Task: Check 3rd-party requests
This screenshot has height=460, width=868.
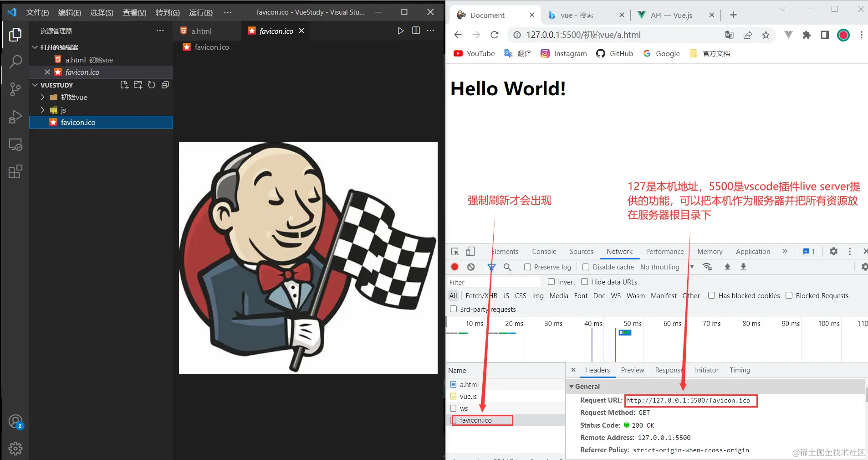Action: click(453, 309)
